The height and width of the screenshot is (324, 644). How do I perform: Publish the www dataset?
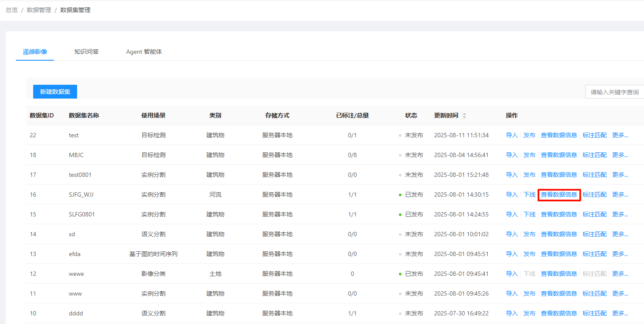pos(529,293)
